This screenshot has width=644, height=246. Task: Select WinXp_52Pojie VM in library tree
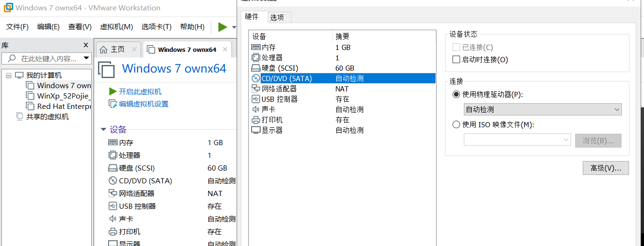point(64,96)
